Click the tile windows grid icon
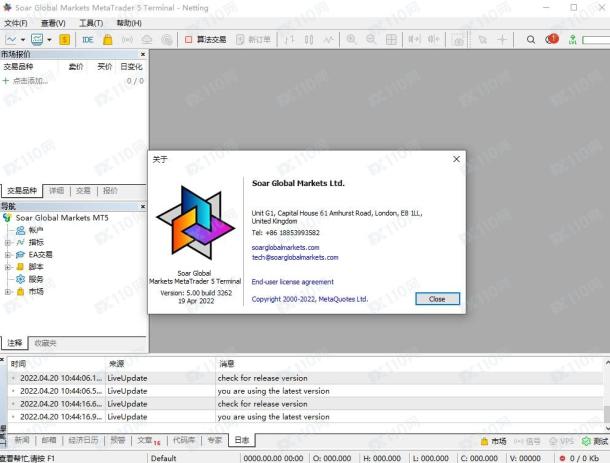The height and width of the screenshot is (463, 610). click(391, 40)
